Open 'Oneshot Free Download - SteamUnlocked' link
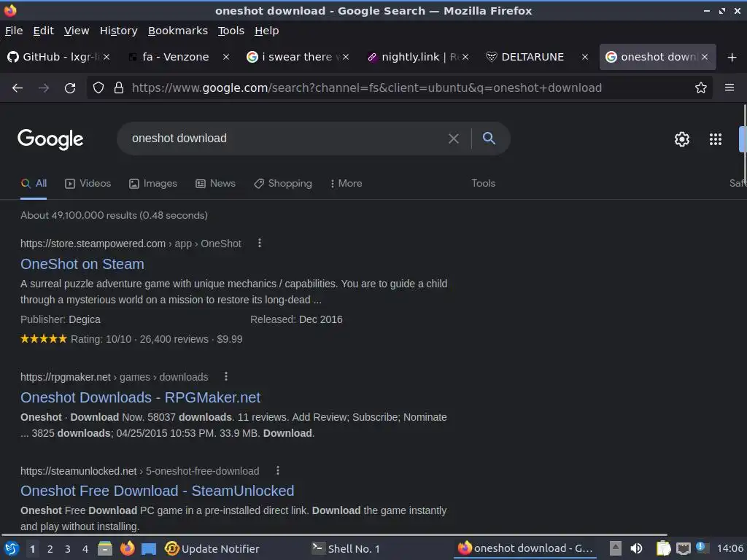The image size is (747, 560). (x=158, y=491)
